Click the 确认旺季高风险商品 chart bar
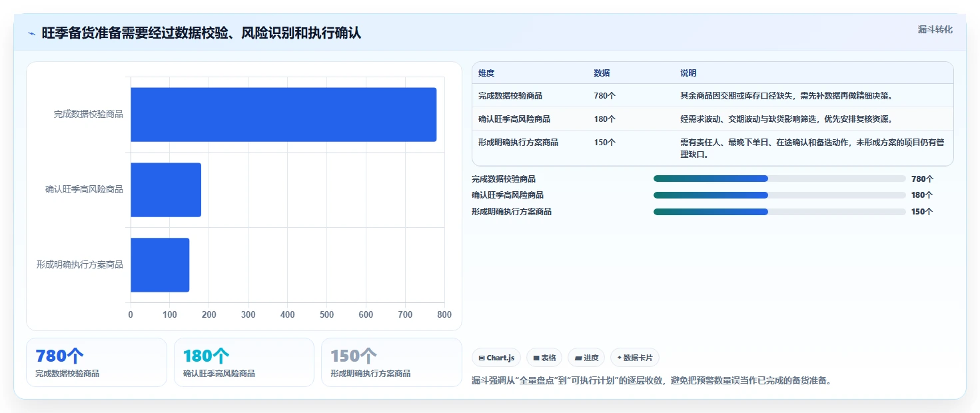 [x=166, y=190]
